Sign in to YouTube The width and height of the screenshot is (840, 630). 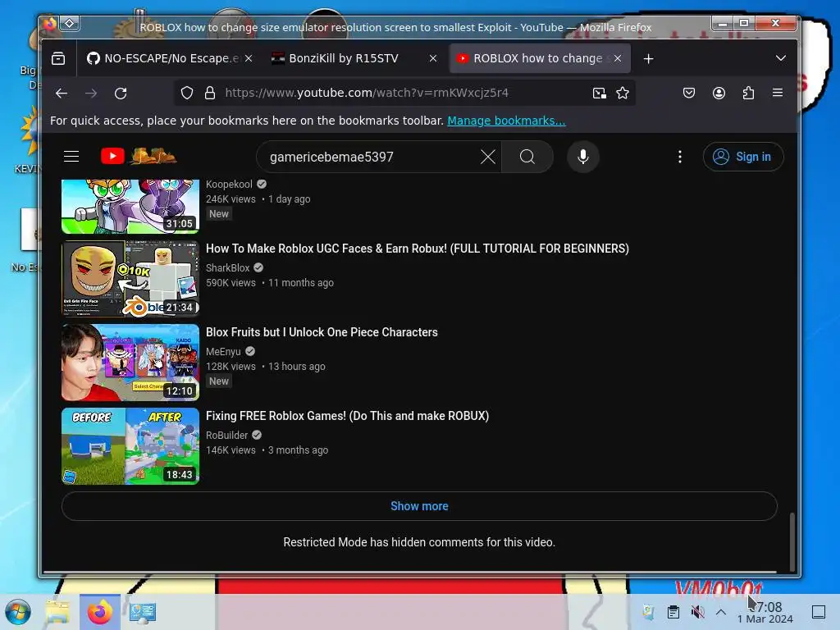[x=743, y=157]
